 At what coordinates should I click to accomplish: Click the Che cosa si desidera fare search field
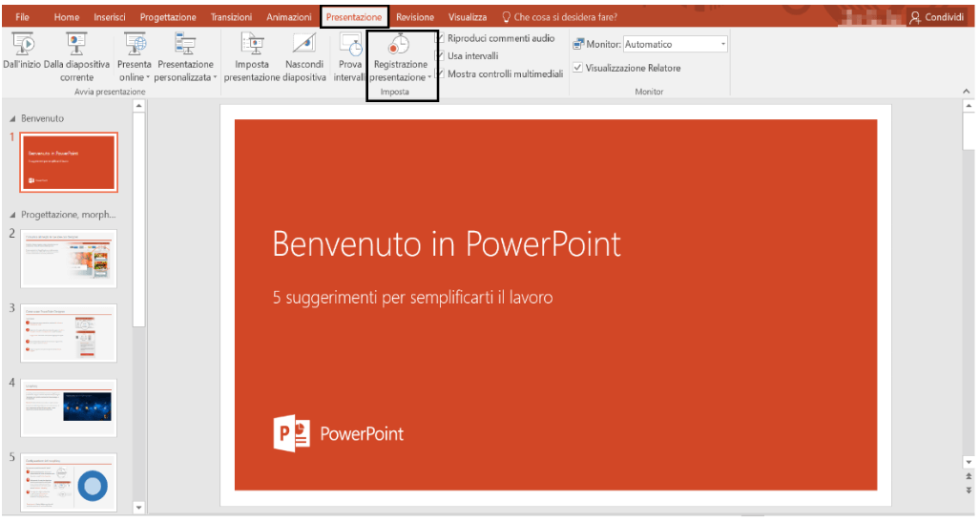pyautogui.click(x=565, y=17)
